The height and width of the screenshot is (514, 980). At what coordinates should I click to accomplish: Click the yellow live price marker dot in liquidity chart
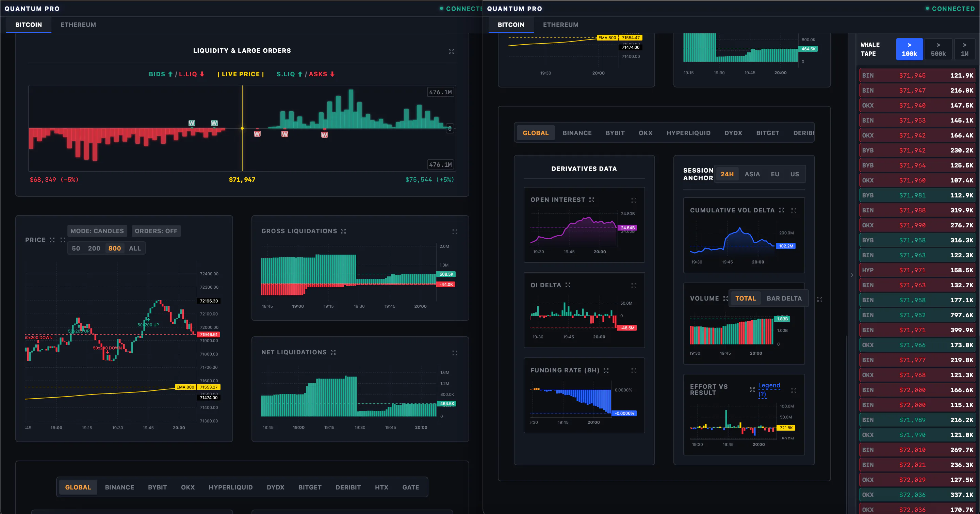[242, 128]
